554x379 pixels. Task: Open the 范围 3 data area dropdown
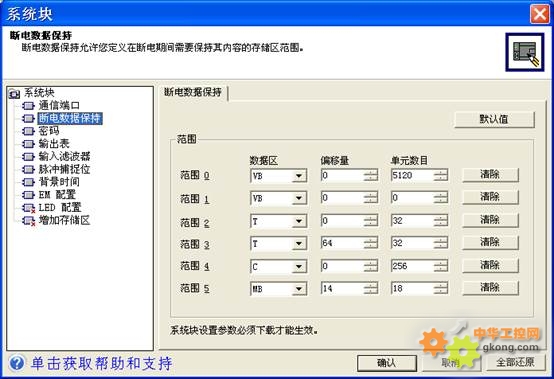click(x=299, y=244)
